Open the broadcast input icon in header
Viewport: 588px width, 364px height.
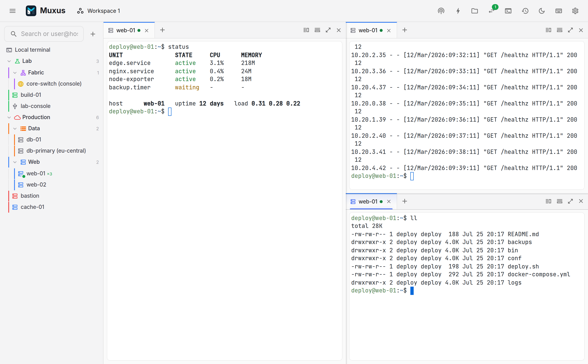point(441,11)
